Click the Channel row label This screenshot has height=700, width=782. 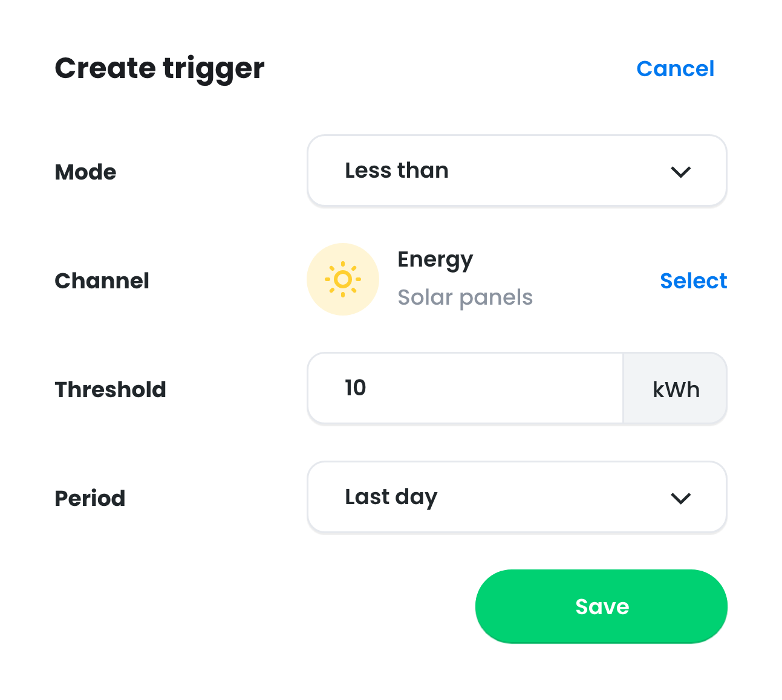click(102, 280)
